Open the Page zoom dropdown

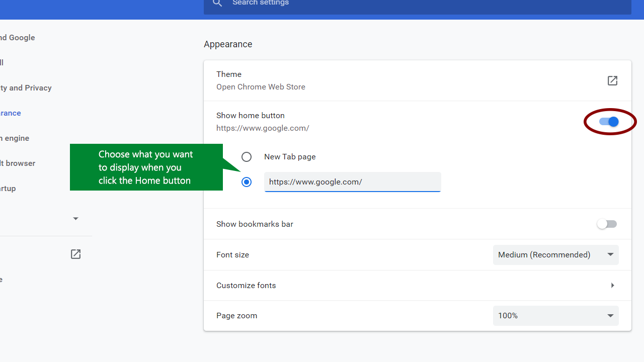pos(556,316)
